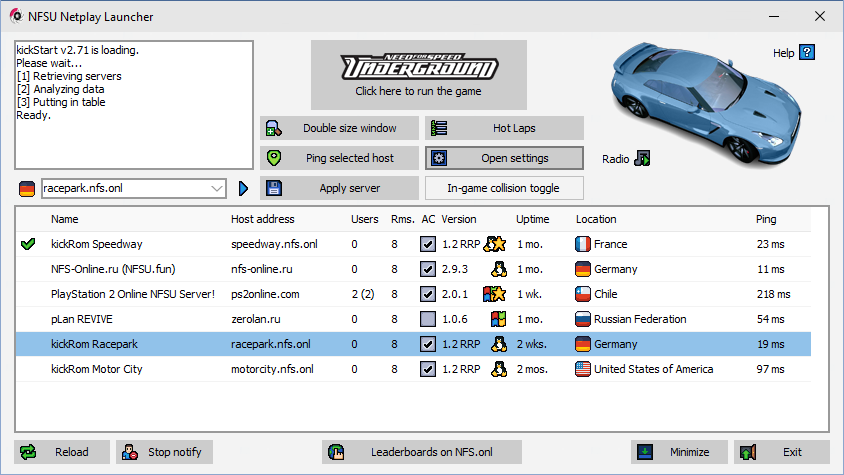Viewport: 844px width, 475px height.
Task: Click Chile flag icon in Location column
Action: point(582,294)
